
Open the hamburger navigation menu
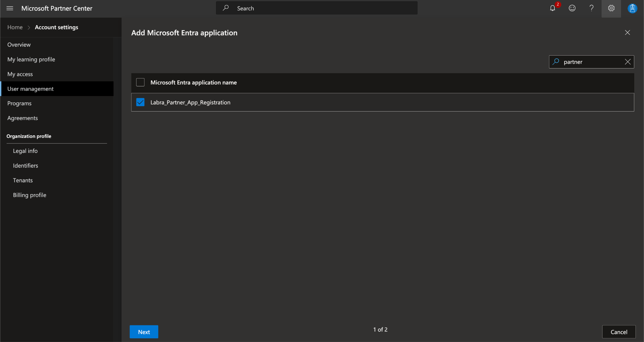(10, 8)
